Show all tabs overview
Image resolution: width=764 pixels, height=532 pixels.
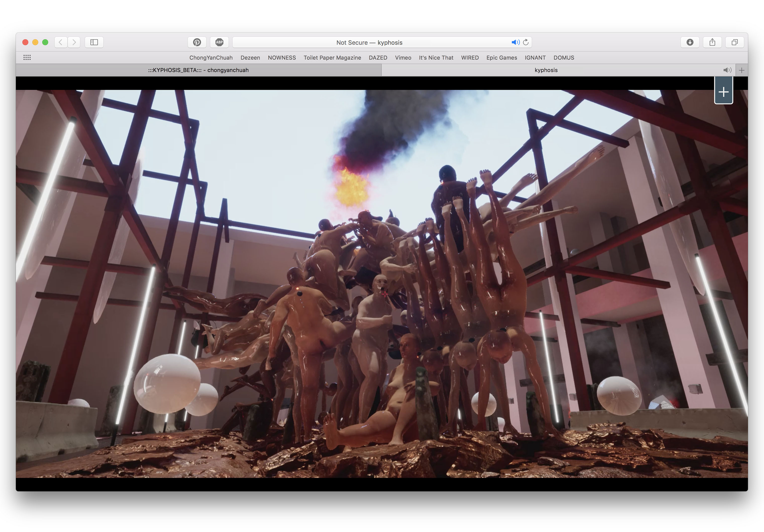pyautogui.click(x=734, y=42)
